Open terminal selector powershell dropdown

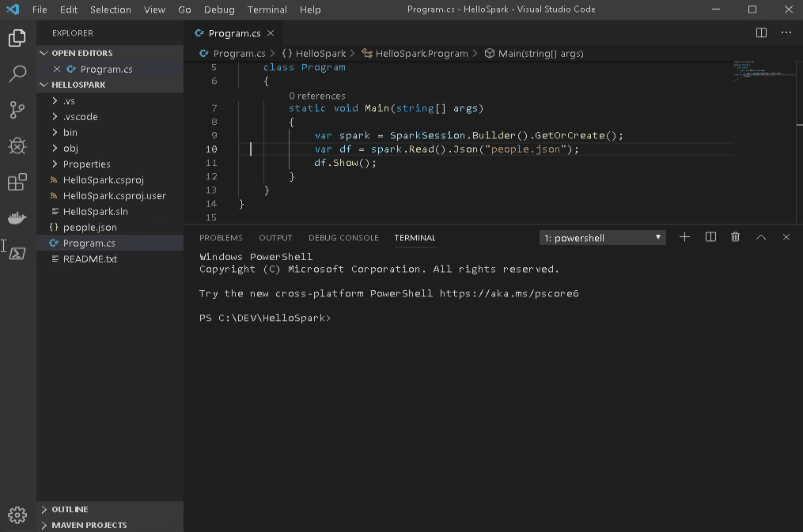(x=603, y=238)
